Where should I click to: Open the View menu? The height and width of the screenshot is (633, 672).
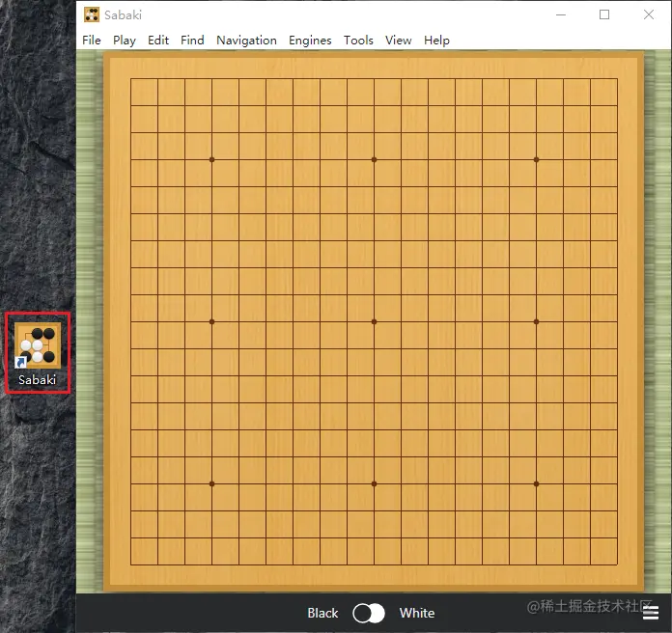click(398, 41)
